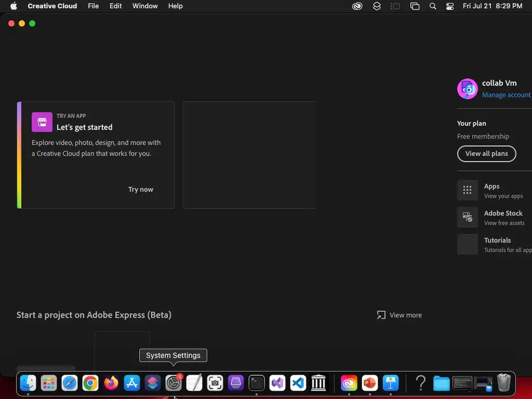The width and height of the screenshot is (532, 399).
Task: Open the Help menu
Action: [176, 6]
